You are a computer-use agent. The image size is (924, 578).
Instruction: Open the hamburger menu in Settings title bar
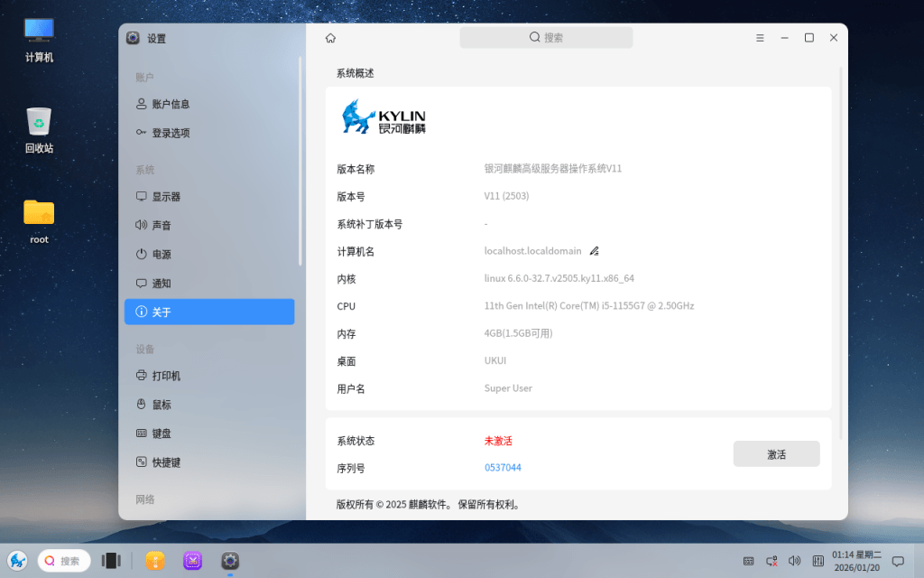760,38
